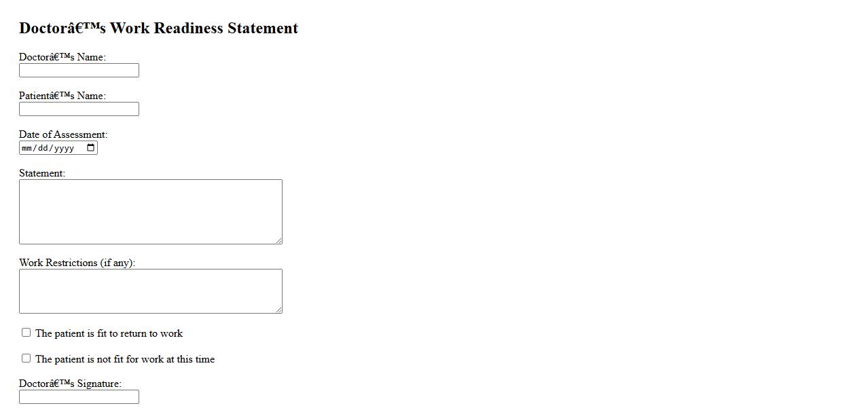This screenshot has height=408, width=868.
Task: Click the "Date of Assessment:" label
Action: 63,134
